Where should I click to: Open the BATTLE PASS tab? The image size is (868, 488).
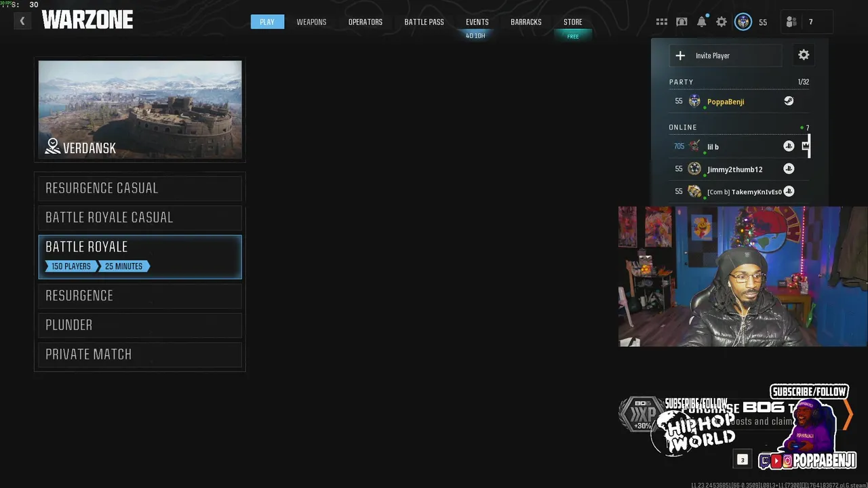[424, 22]
